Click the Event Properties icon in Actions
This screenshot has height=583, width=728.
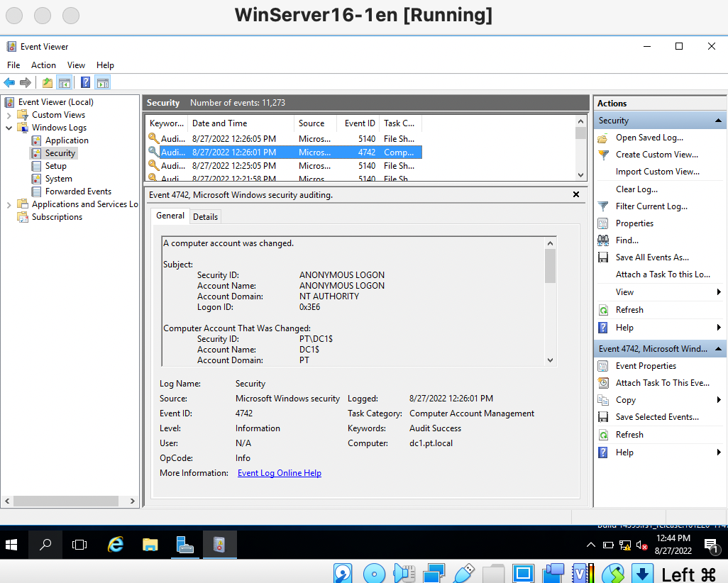coord(602,366)
